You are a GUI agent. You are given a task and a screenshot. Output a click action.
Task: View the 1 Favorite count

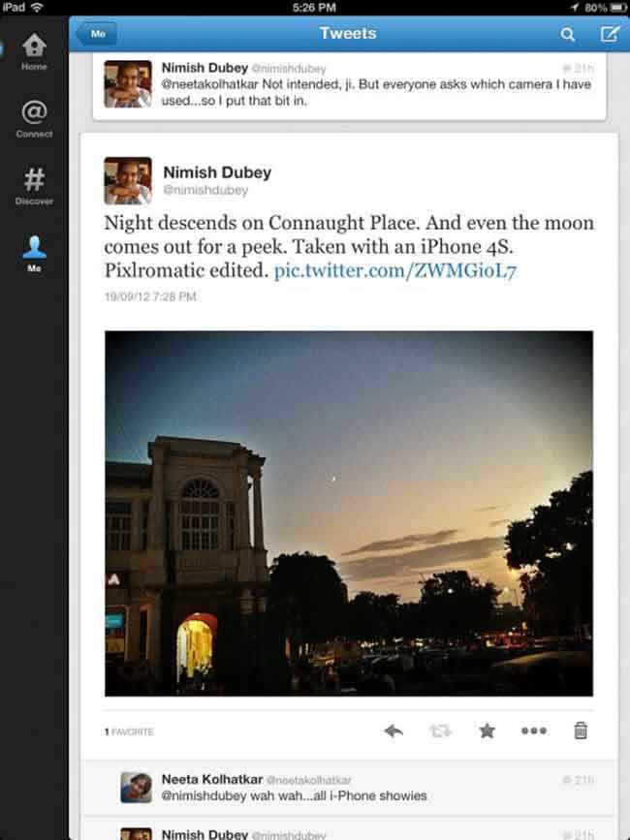point(129,731)
